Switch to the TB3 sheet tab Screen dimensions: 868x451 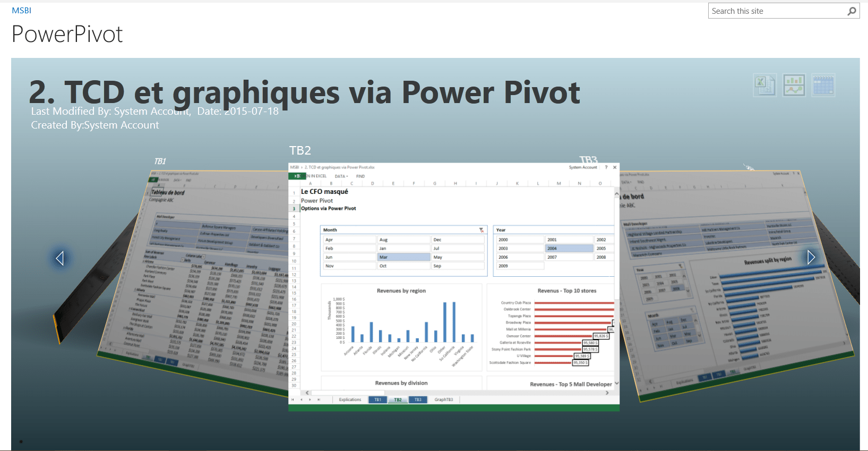click(x=418, y=399)
